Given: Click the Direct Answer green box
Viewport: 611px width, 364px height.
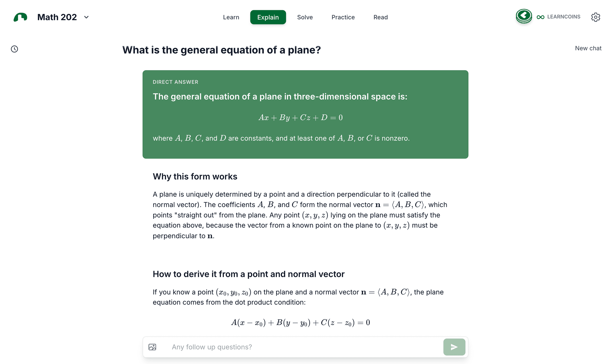Looking at the screenshot, I should [x=305, y=114].
